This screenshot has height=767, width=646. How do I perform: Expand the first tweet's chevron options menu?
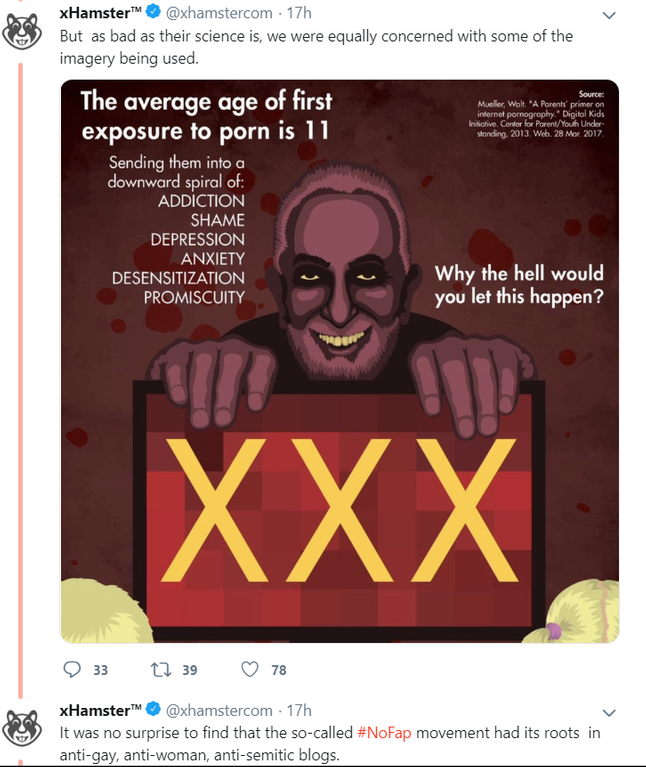coord(609,14)
